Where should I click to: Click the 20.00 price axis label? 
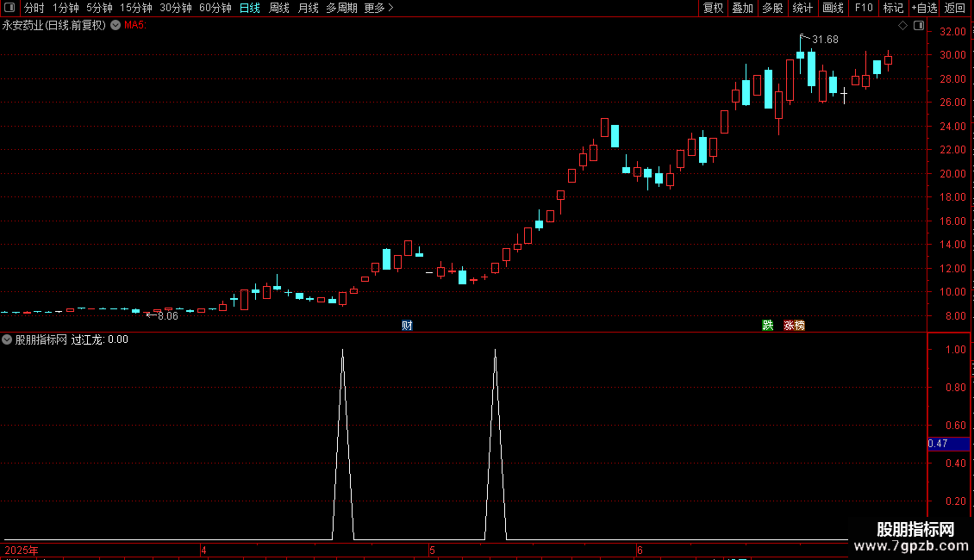coord(952,174)
